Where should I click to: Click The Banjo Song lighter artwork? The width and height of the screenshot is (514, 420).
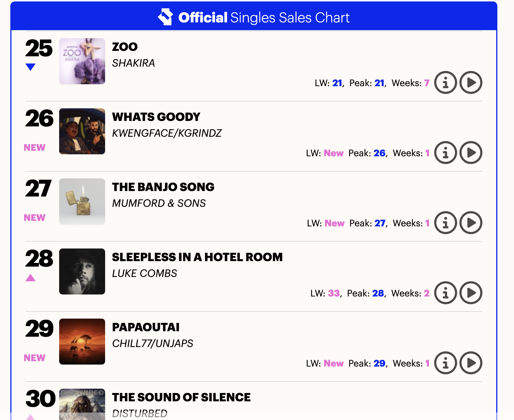(82, 201)
